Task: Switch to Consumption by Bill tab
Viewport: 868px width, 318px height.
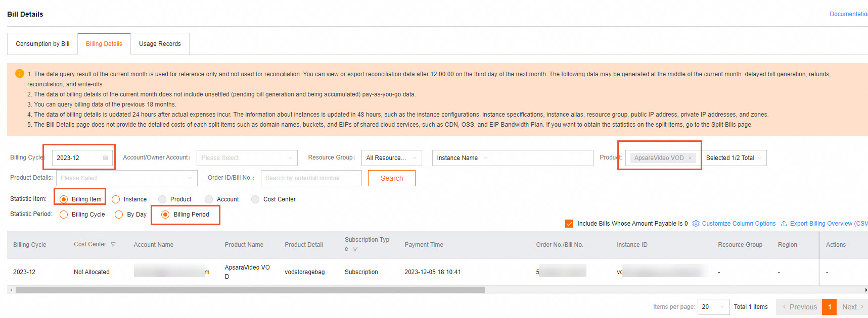Action: click(42, 44)
